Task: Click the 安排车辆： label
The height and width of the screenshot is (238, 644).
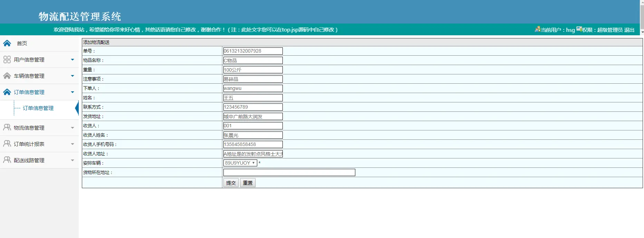Action: pyautogui.click(x=94, y=163)
